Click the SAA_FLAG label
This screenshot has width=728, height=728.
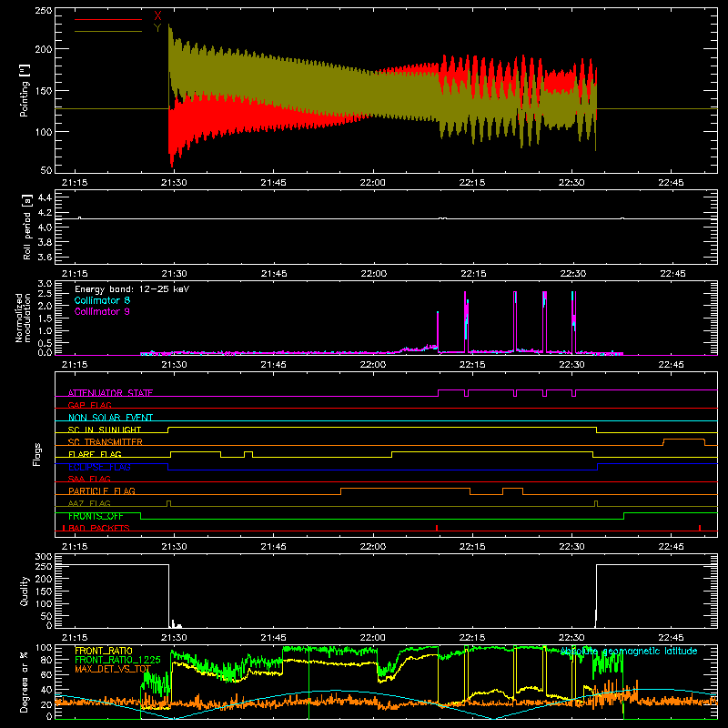89,479
